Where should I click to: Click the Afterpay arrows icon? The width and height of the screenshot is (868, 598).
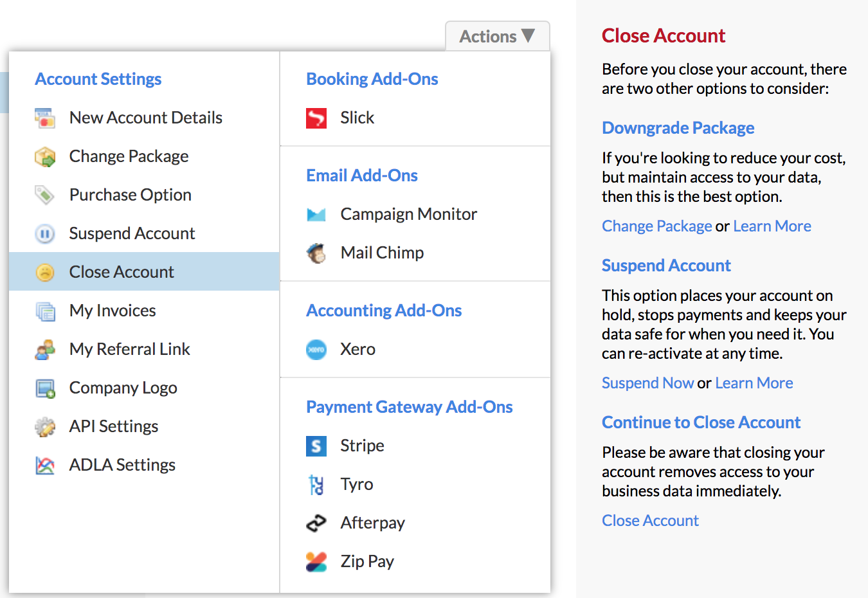point(316,523)
